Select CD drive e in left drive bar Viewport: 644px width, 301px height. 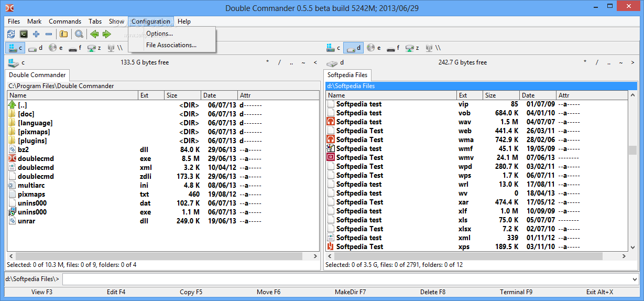[x=55, y=48]
